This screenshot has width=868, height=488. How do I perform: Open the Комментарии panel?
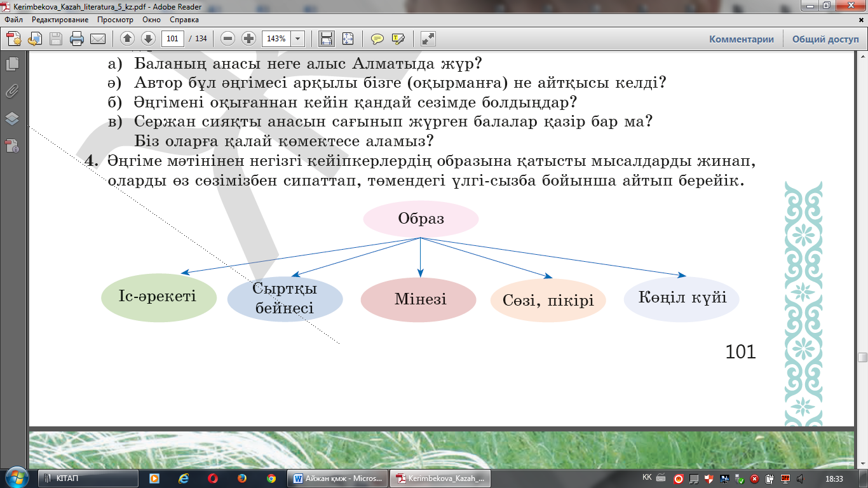pyautogui.click(x=742, y=39)
